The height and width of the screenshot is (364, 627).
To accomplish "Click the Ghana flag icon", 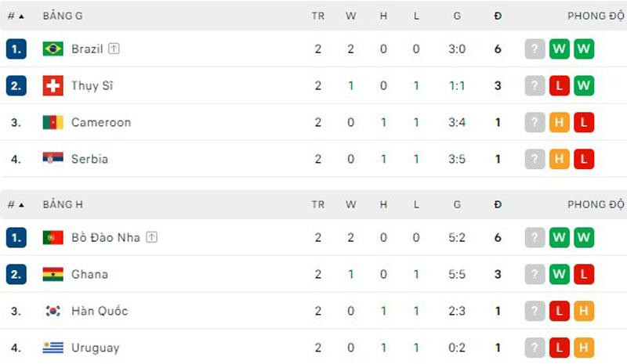I will (x=53, y=274).
